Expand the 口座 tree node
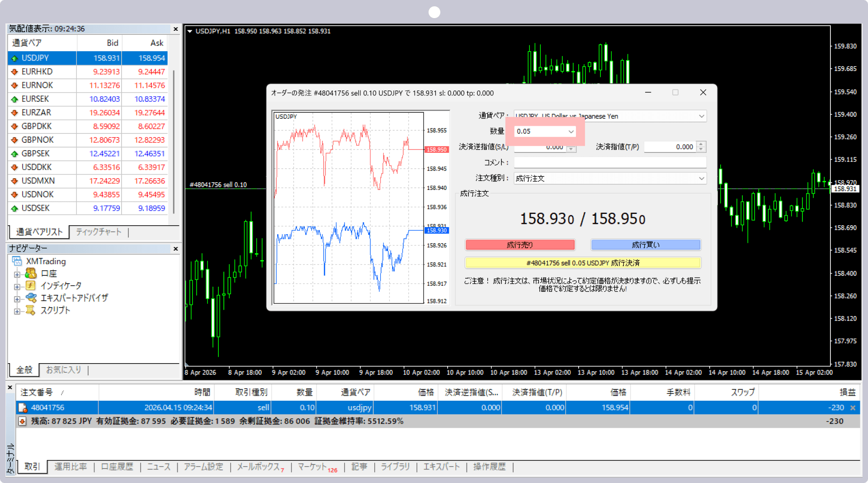The image size is (868, 483). pyautogui.click(x=17, y=275)
